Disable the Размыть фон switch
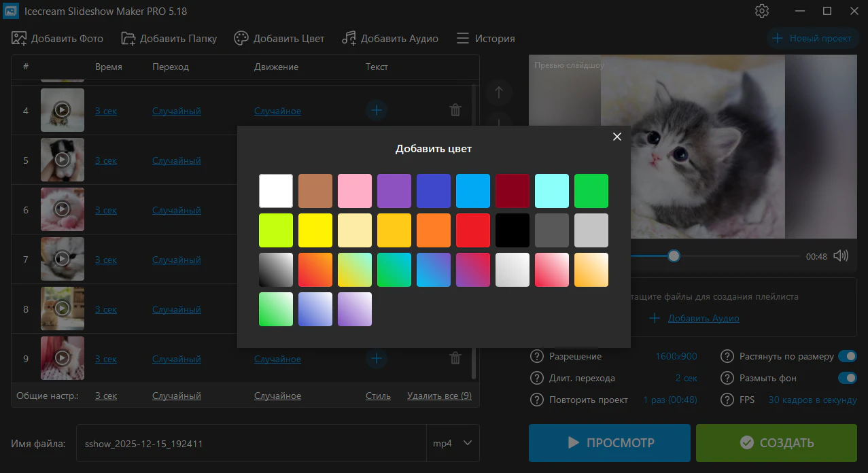 pos(847,378)
